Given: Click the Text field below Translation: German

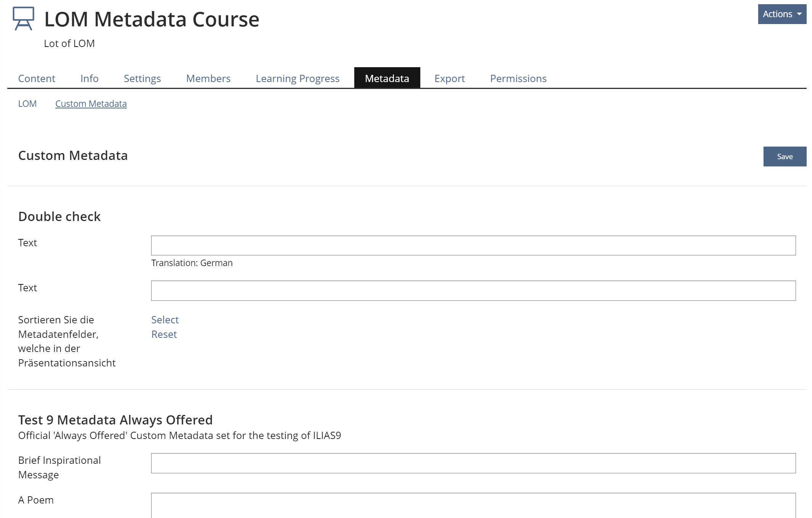Looking at the screenshot, I should click(473, 290).
